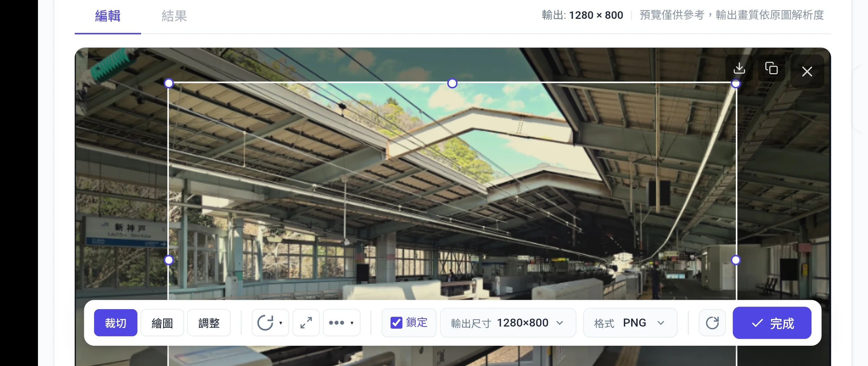
Task: Activate the 裁切 crop mode
Action: click(x=115, y=323)
